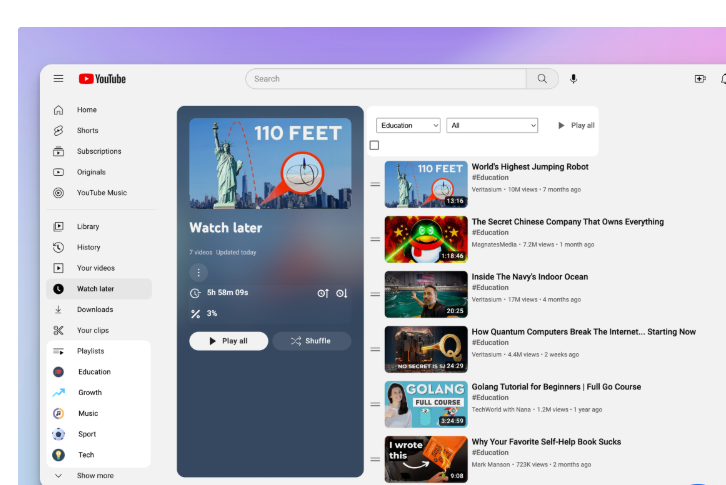Open the Watch later three-dot menu
This screenshot has width=726, height=485.
(x=199, y=272)
